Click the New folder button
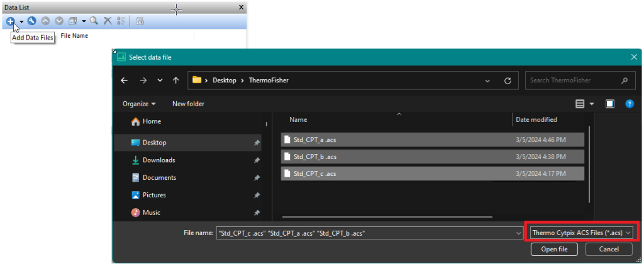 pos(188,104)
